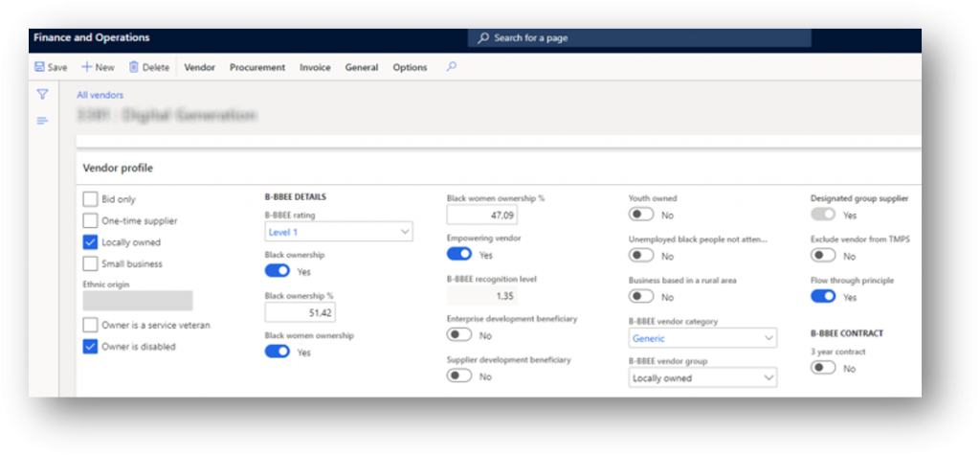The height and width of the screenshot is (455, 980).
Task: Click the search icon in page search box
Action: pyautogui.click(x=483, y=37)
